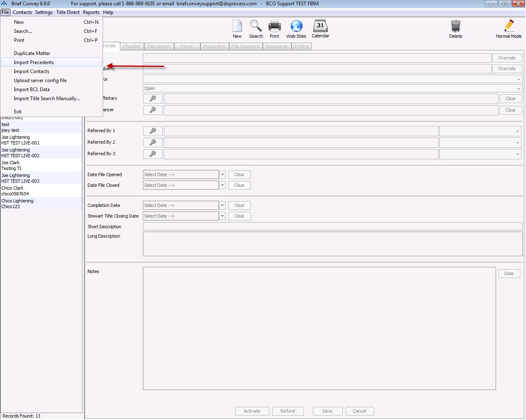The height and width of the screenshot is (420, 526).
Task: Select matter Chico Clark chico0987654
Action: [41, 191]
